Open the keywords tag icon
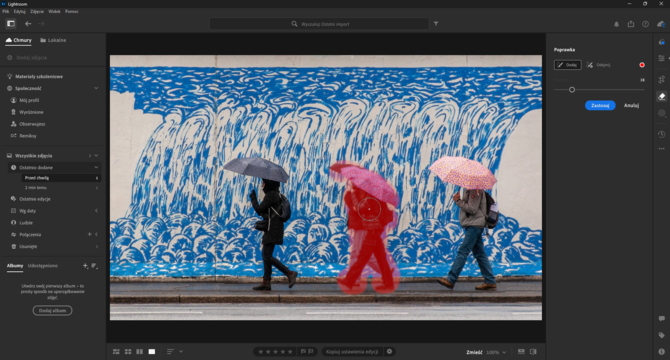Viewport: 670px width, 360px height. (x=661, y=335)
